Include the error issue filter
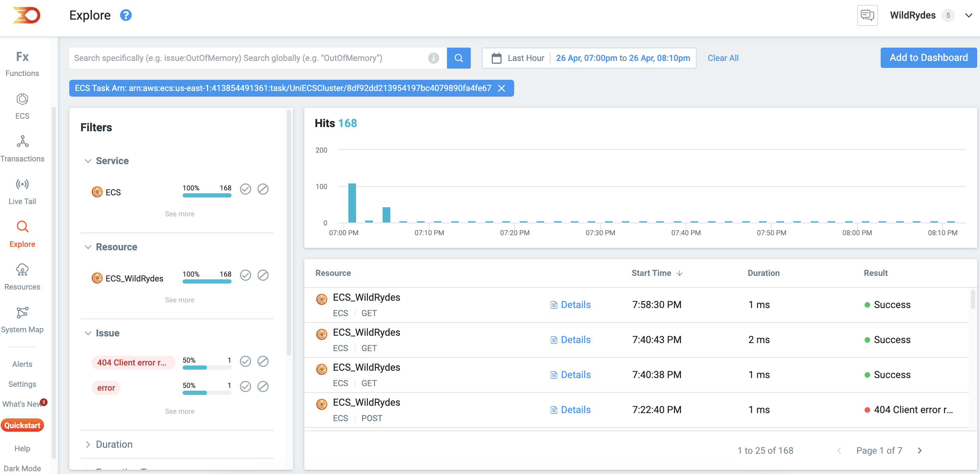 (x=246, y=386)
